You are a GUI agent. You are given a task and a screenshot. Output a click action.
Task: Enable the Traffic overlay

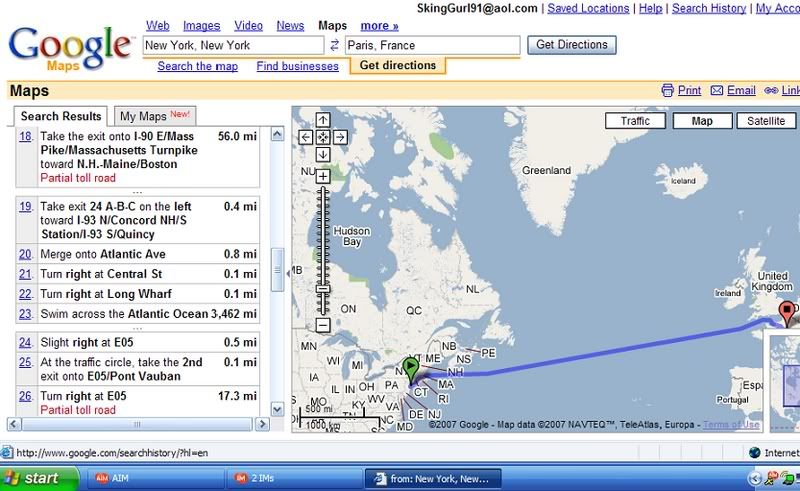pyautogui.click(x=635, y=121)
